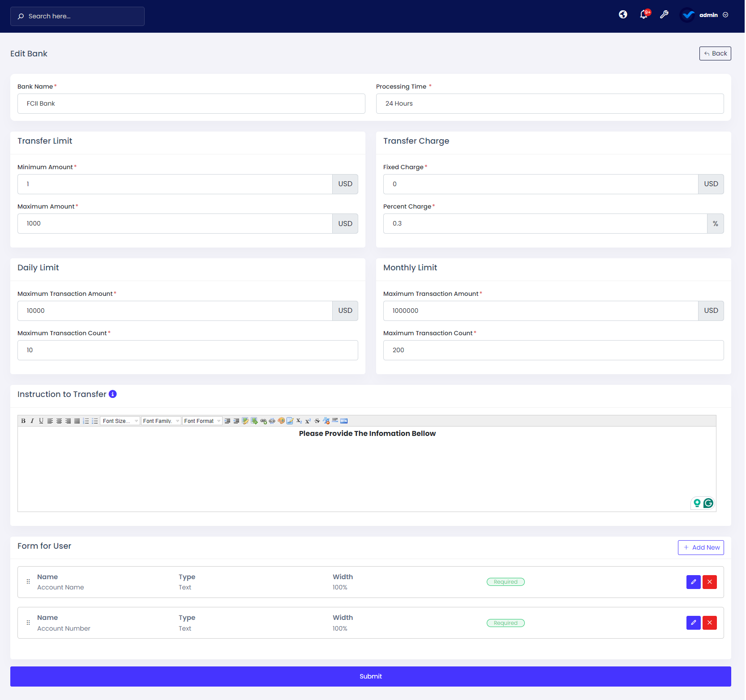This screenshot has width=746, height=700.
Task: Select the unlink icon in editor toolbar
Action: [272, 421]
